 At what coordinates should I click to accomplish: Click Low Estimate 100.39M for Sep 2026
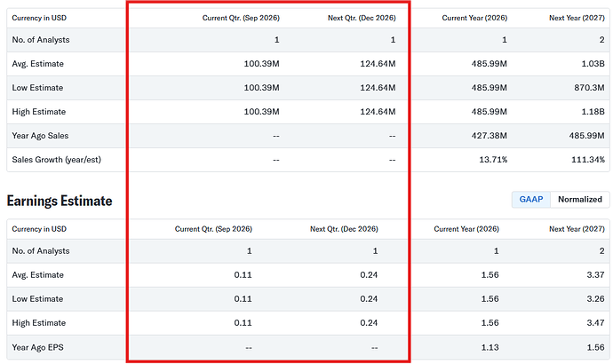(261, 88)
